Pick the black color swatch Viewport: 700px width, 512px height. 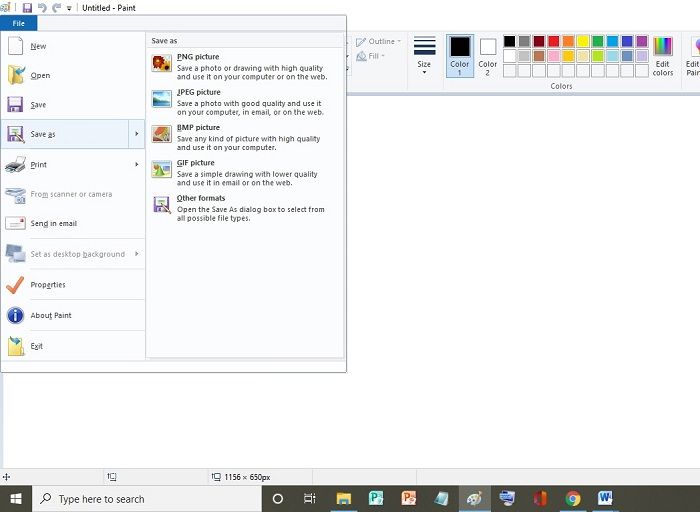click(x=509, y=42)
